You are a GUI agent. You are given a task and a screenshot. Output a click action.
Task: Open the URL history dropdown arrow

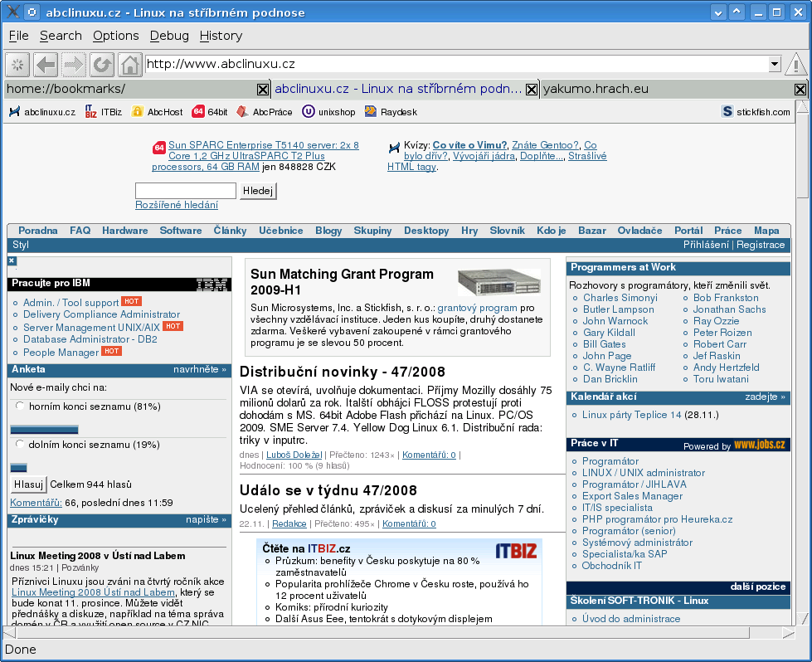coord(774,64)
